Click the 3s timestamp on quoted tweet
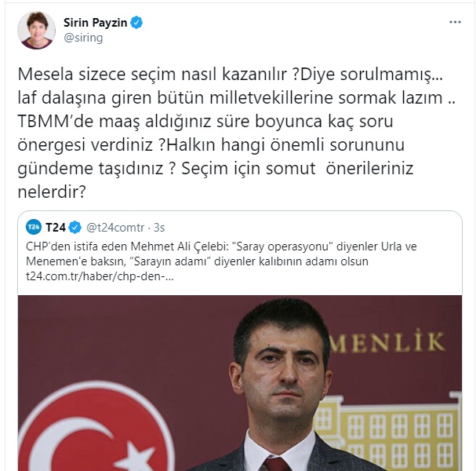This screenshot has width=476, height=471. point(159,228)
